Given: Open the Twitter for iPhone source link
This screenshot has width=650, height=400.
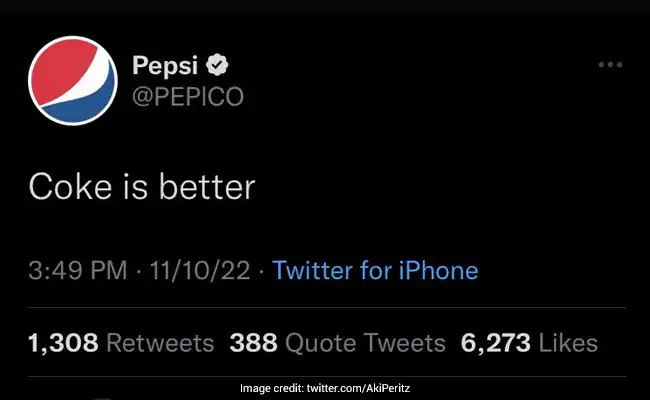Looking at the screenshot, I should click(375, 270).
